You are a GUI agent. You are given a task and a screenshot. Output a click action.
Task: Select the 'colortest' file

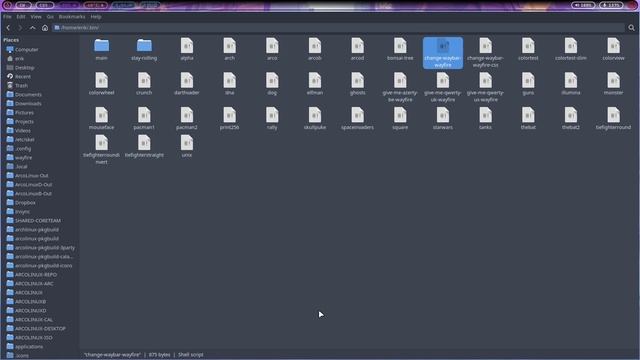(528, 50)
